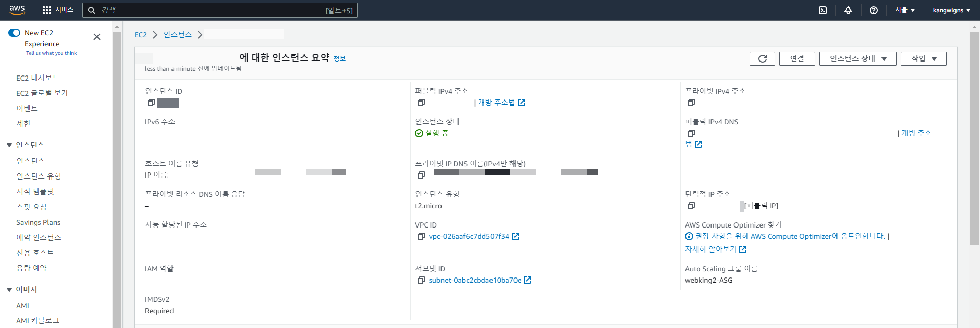The image size is (980, 328).
Task: Click the main page vertical scrollbar
Action: click(x=974, y=138)
